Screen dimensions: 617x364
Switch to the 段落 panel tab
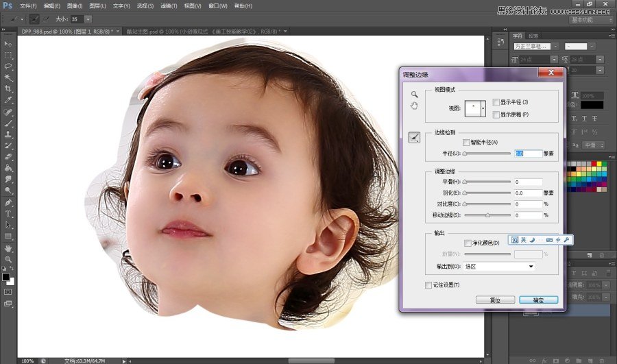coord(533,36)
